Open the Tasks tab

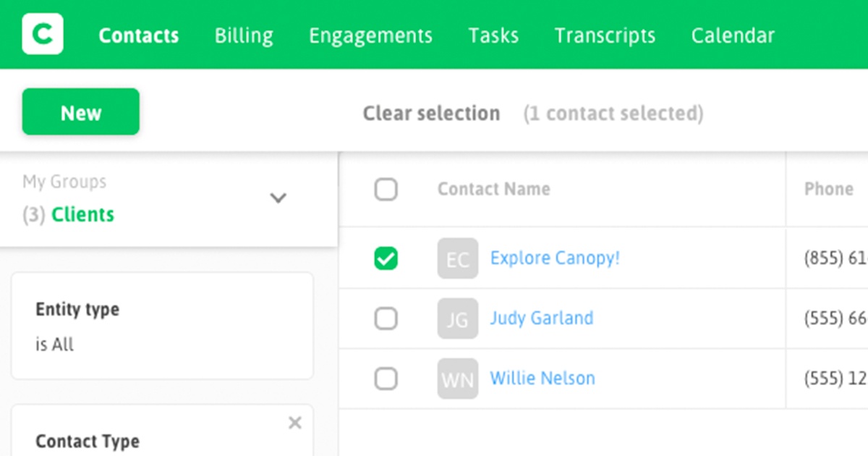click(493, 35)
